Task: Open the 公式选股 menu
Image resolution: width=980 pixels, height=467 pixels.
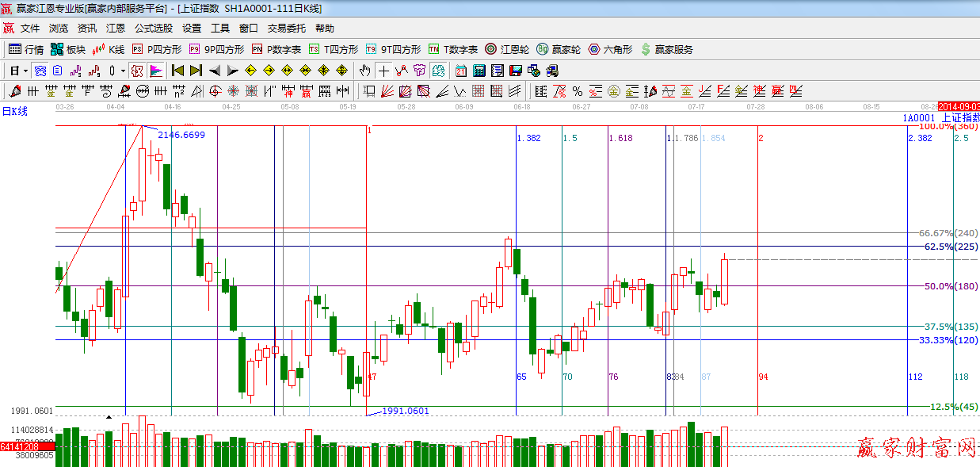Action: [151, 28]
